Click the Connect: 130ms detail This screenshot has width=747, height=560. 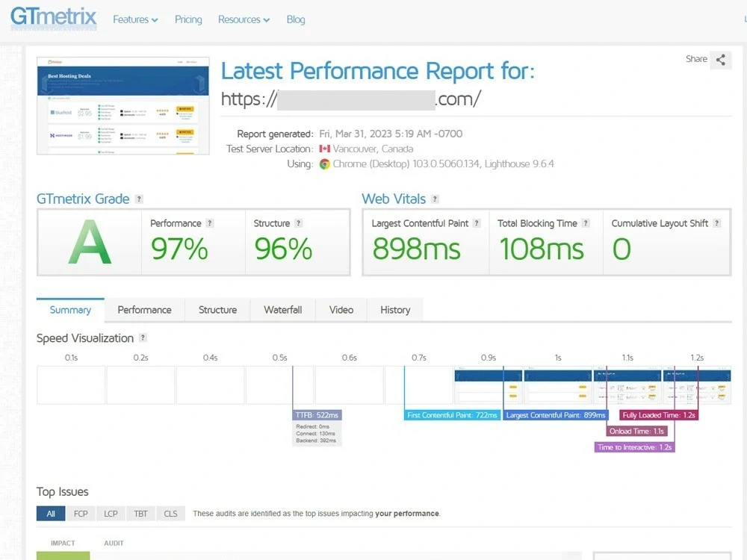coord(315,434)
